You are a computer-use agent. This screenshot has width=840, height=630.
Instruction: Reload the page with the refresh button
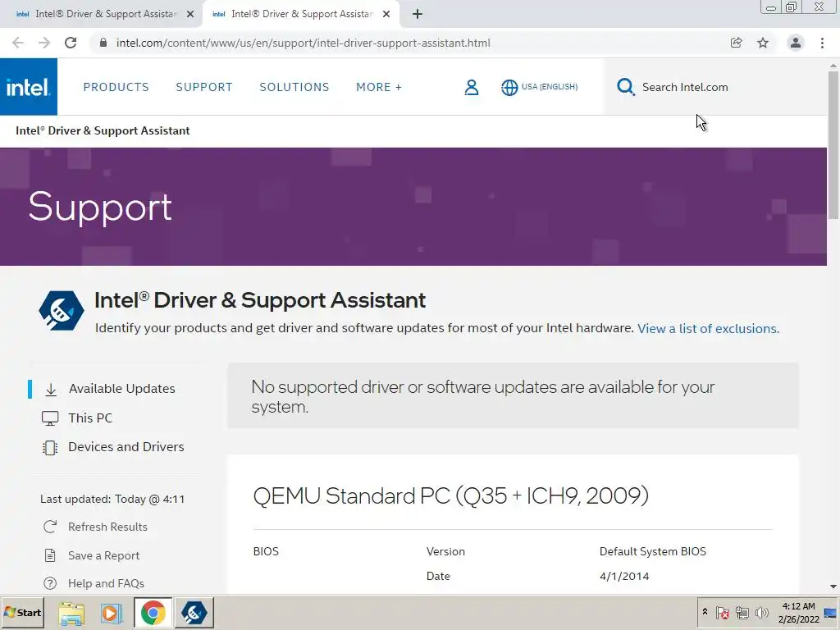71,43
